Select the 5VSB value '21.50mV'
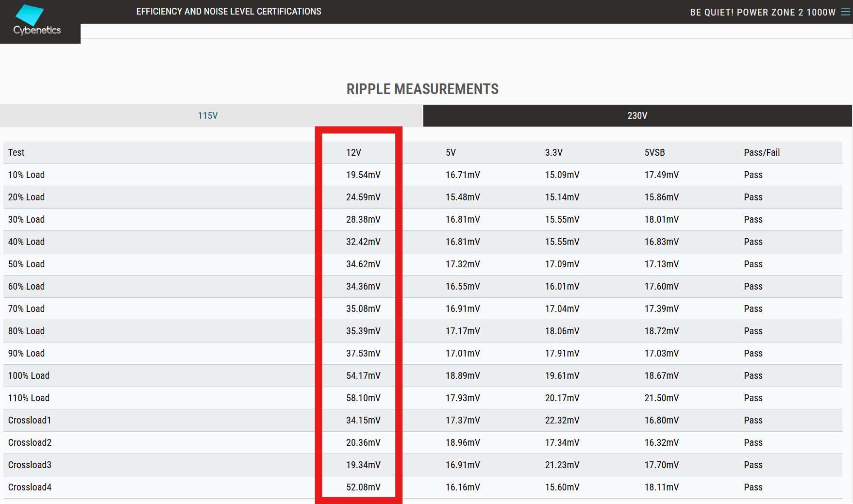 pos(662,398)
